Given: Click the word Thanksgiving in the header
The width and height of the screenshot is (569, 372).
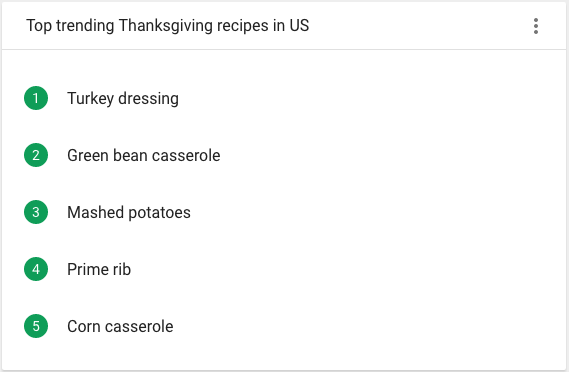Looking at the screenshot, I should [x=165, y=26].
